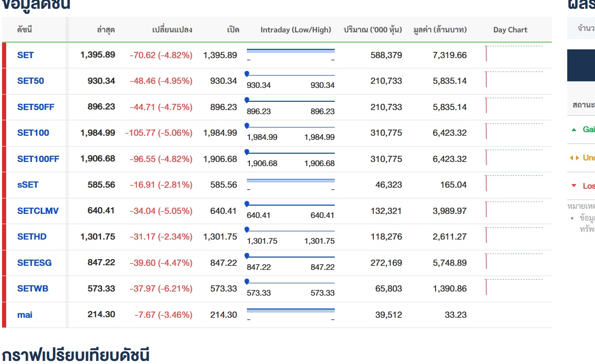This screenshot has height=364, width=595.
Task: Click the SET50 intraday range slider marker
Action: (x=247, y=74)
